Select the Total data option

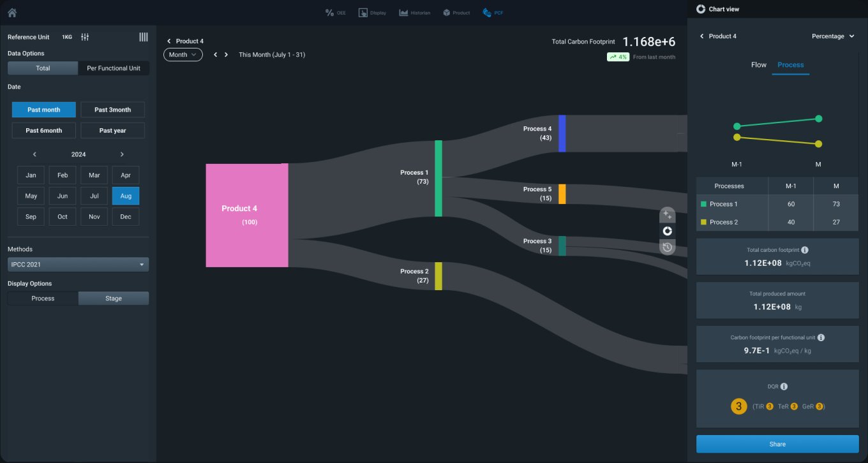coord(43,68)
